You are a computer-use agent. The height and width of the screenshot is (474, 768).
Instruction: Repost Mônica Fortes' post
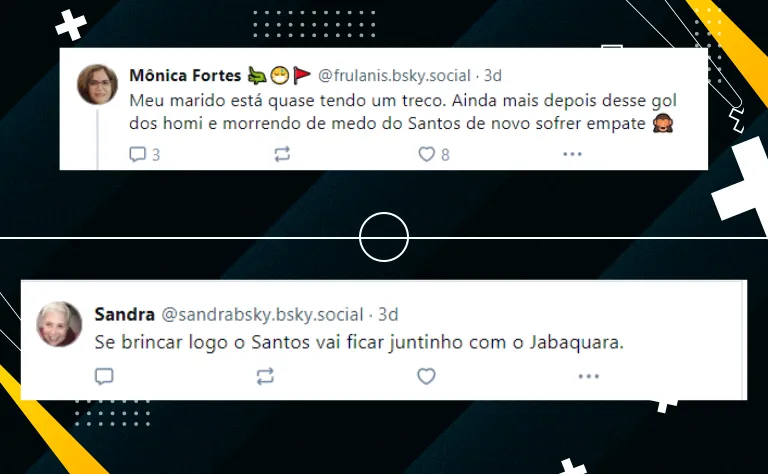coord(282,154)
